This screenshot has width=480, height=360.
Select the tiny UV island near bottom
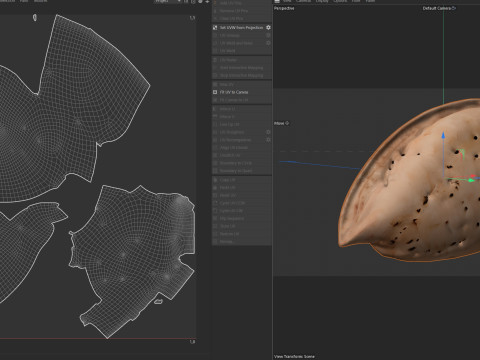coord(158,302)
